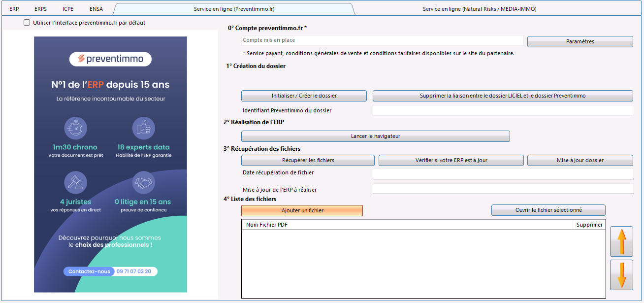Click the Date récupération de fichier field
This screenshot has height=303, width=644.
503,174
